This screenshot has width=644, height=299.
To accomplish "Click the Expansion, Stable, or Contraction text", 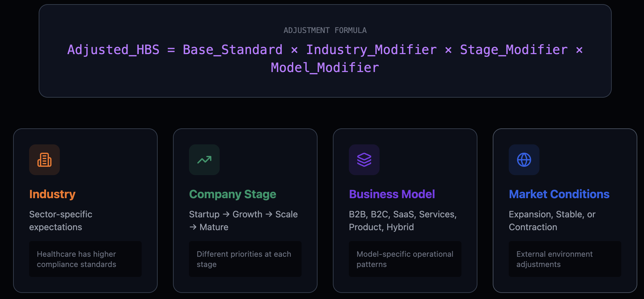I will 552,221.
